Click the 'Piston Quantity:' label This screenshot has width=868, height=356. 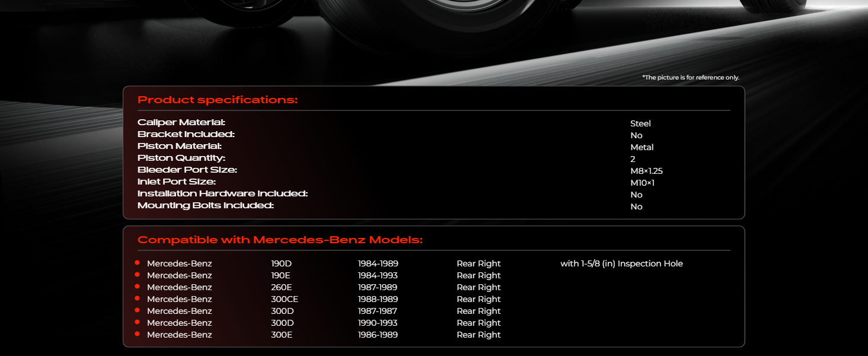point(181,158)
